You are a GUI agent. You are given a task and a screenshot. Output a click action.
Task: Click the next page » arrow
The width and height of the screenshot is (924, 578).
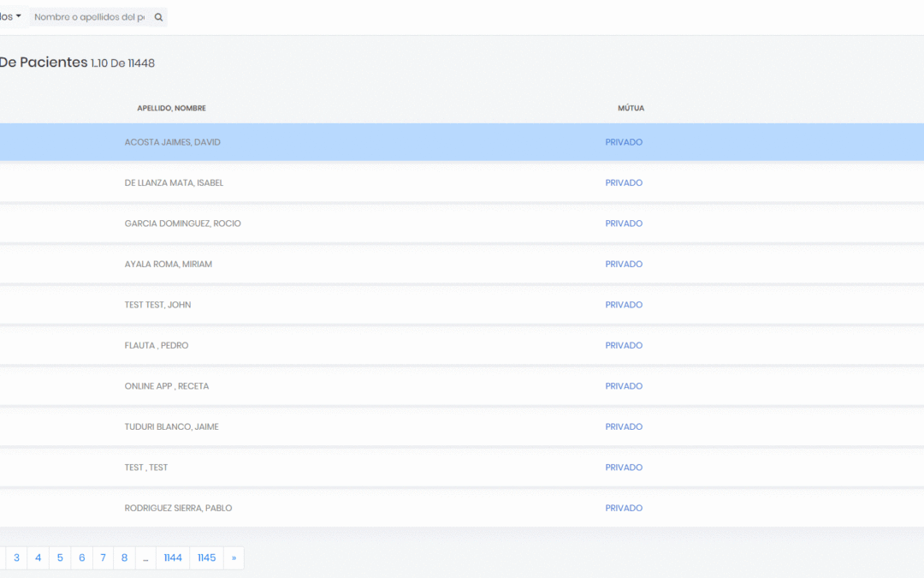pos(234,558)
